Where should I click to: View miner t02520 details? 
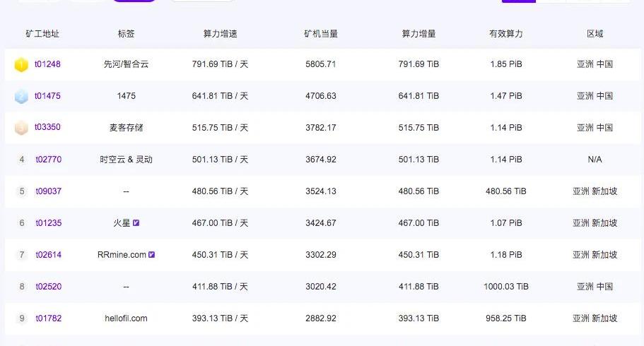[48, 287]
